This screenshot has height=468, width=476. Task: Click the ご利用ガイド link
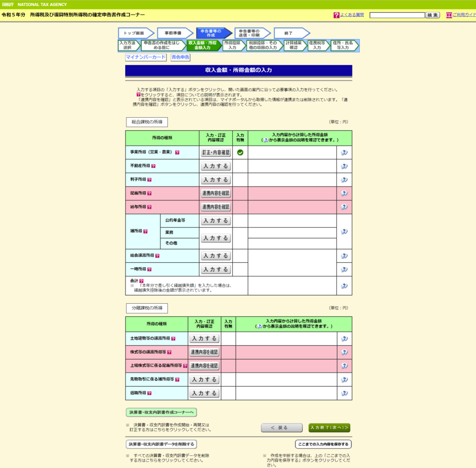click(x=463, y=15)
